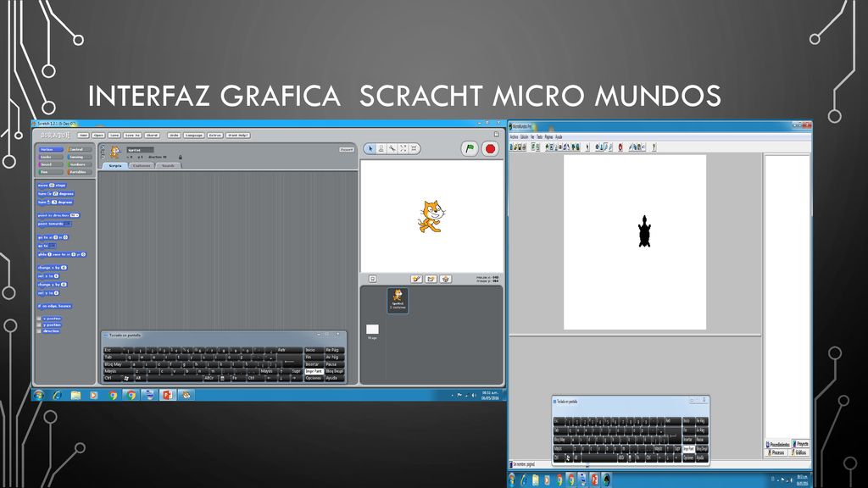Click the Undo button in Scratch
The image size is (868, 488).
click(x=174, y=135)
